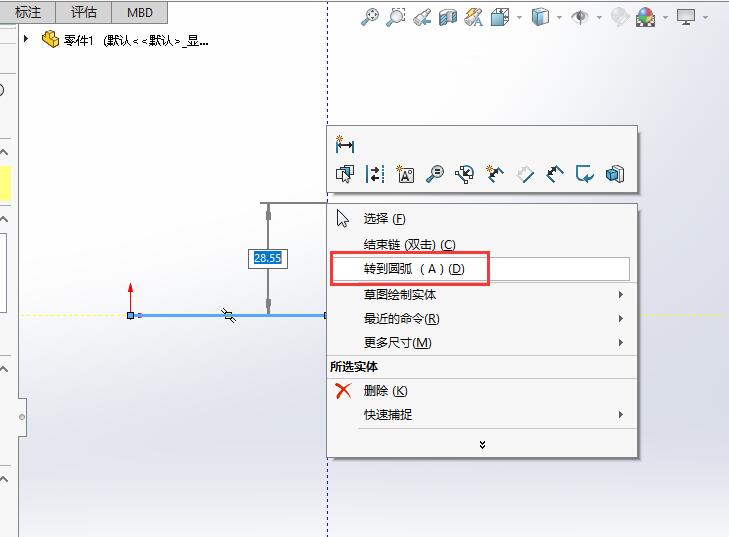
Task: Click the Hide/Show Items eye icon
Action: coord(580,17)
